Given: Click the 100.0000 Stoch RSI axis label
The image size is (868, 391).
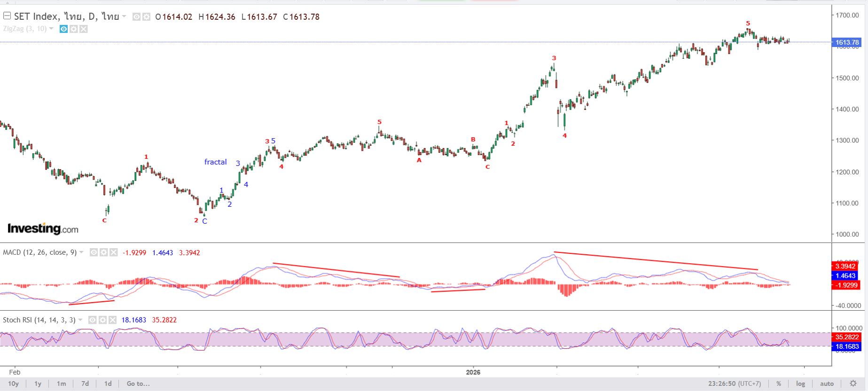Looking at the screenshot, I should (x=849, y=328).
